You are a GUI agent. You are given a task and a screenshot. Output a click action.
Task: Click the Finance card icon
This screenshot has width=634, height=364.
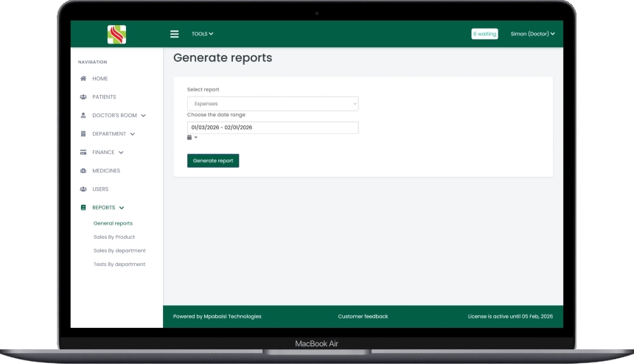pyautogui.click(x=83, y=153)
